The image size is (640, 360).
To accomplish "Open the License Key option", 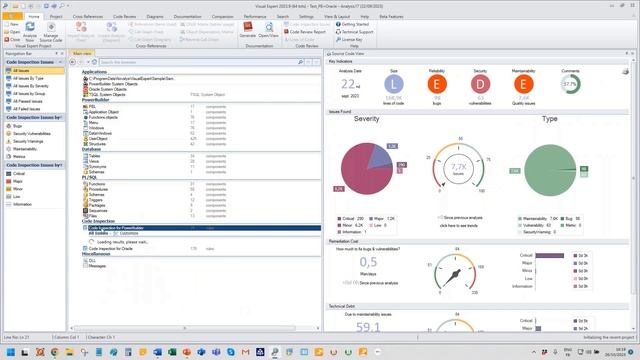I will click(x=349, y=40).
